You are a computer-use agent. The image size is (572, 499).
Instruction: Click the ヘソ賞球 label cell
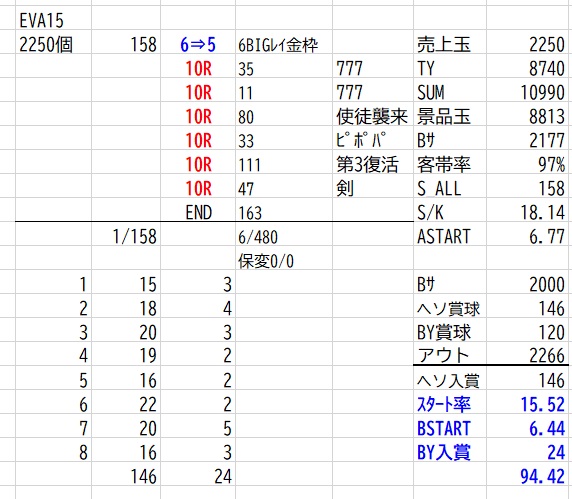(450, 309)
